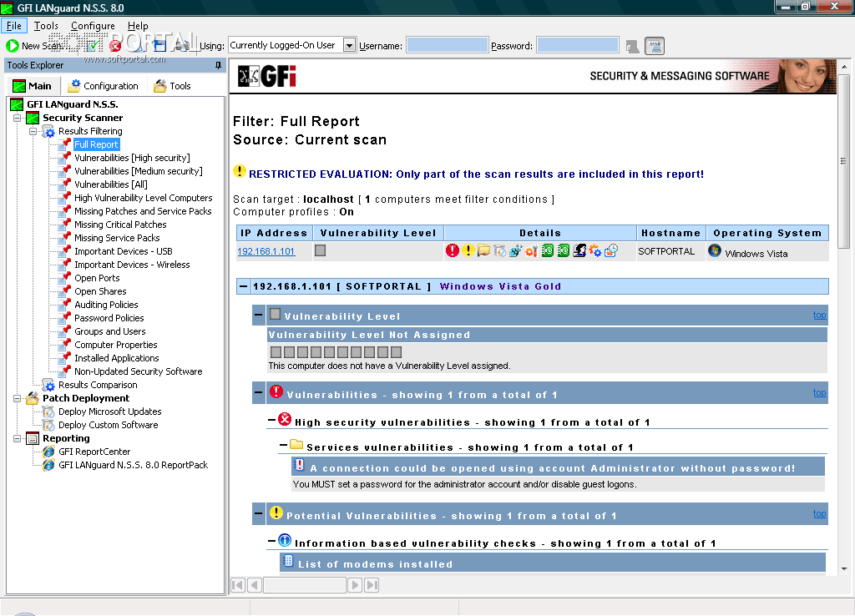Open the Using authentication dropdown
Screen dimensions: 855x616
point(349,45)
